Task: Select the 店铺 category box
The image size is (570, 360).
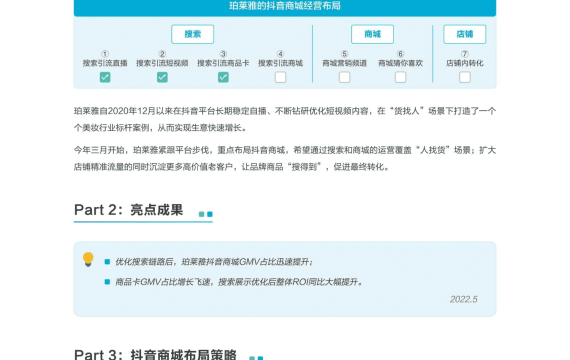Action: coord(465,34)
